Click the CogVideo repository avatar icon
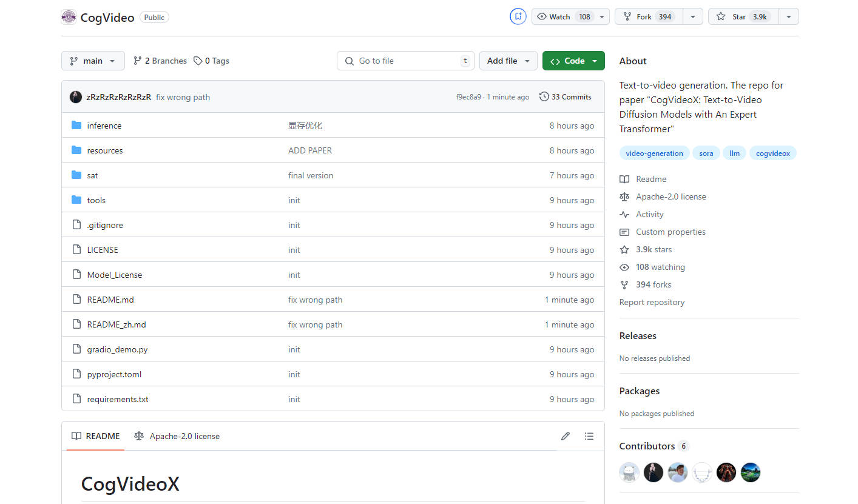 pos(69,17)
